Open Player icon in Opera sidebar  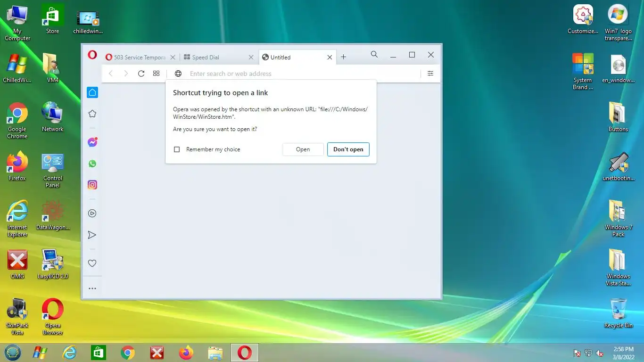click(x=92, y=214)
